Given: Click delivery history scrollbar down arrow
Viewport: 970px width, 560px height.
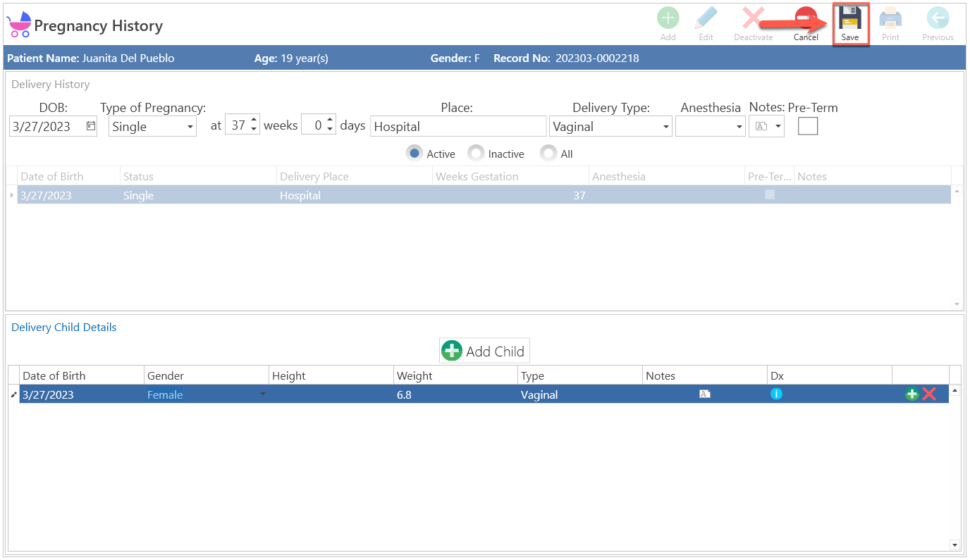Looking at the screenshot, I should [x=957, y=304].
